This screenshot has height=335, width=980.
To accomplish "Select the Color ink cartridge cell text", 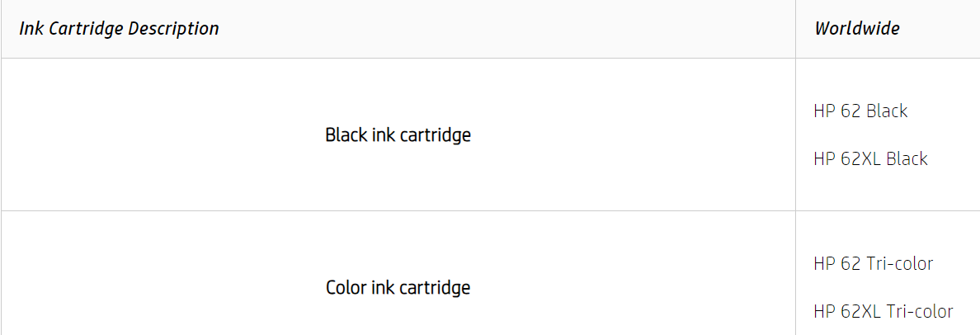I will tap(398, 288).
